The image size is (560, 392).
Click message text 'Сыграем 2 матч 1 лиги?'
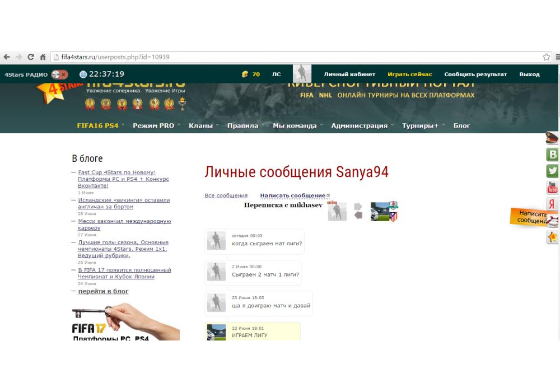click(265, 274)
